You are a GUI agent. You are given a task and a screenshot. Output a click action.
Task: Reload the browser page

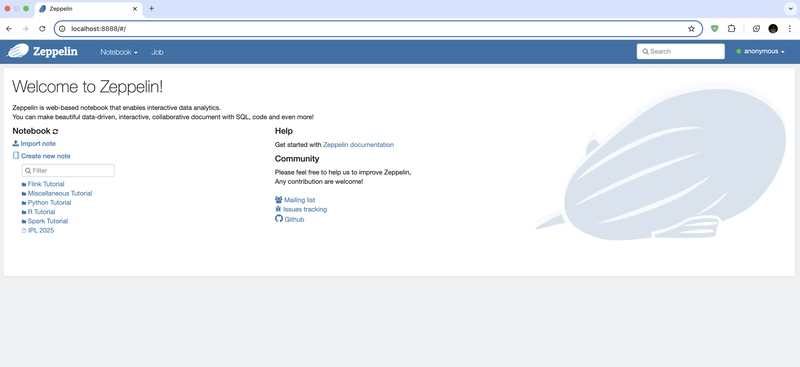point(42,29)
